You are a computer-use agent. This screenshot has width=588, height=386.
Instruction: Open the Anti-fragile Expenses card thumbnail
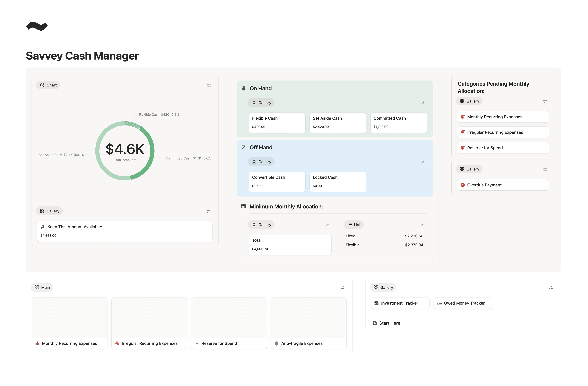(308, 318)
